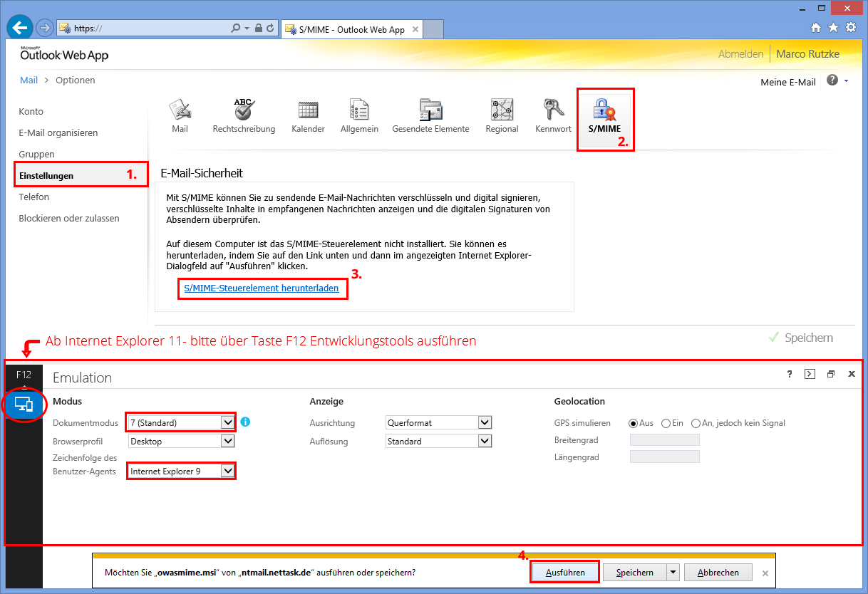Select 'An, jedoch kein Signal' radio option

pos(696,423)
